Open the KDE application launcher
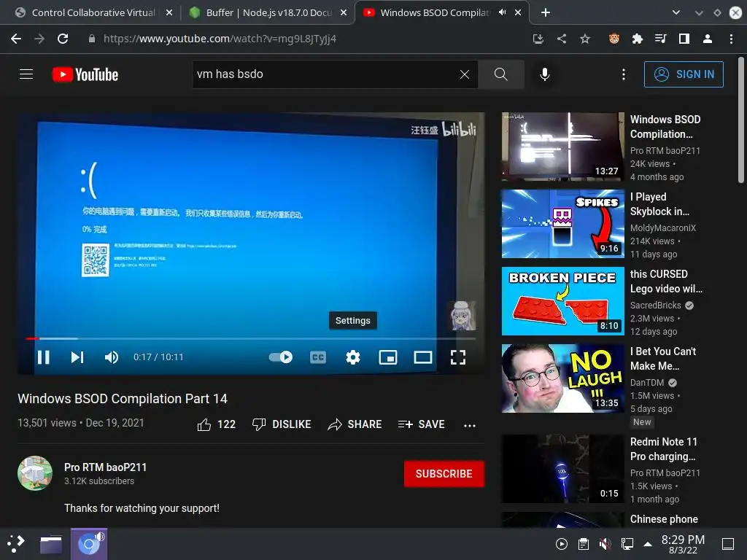The height and width of the screenshot is (560, 747). 16,544
